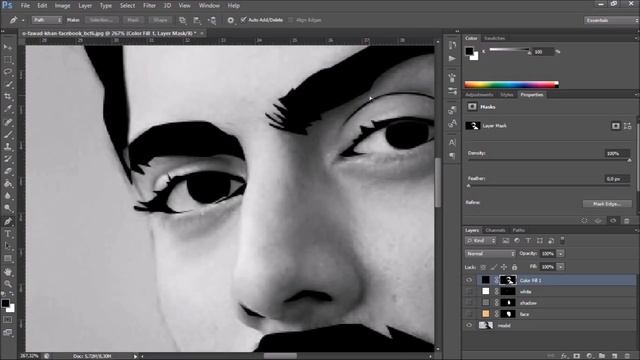
Task: Open Layers panel flyout menu
Action: (636, 230)
